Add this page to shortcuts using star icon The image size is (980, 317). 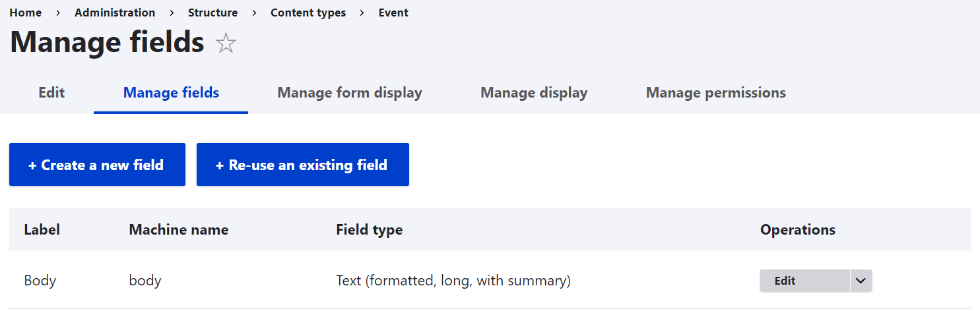click(x=226, y=43)
